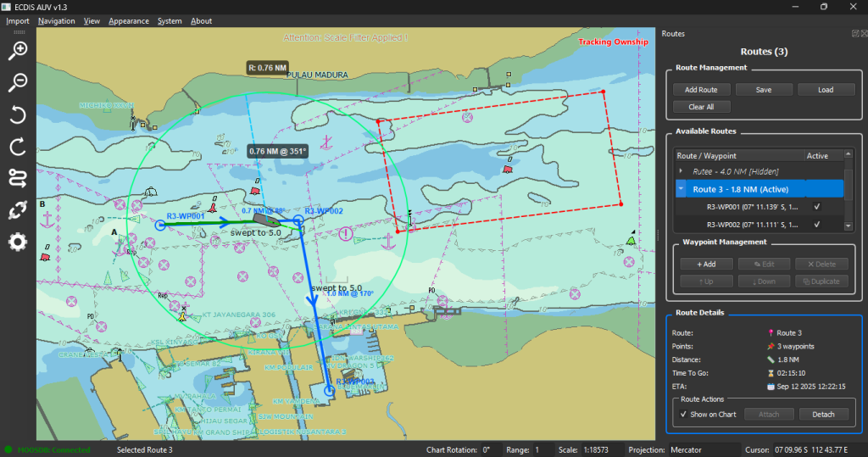
Task: Collapse the Route 3 tree node
Action: point(682,189)
